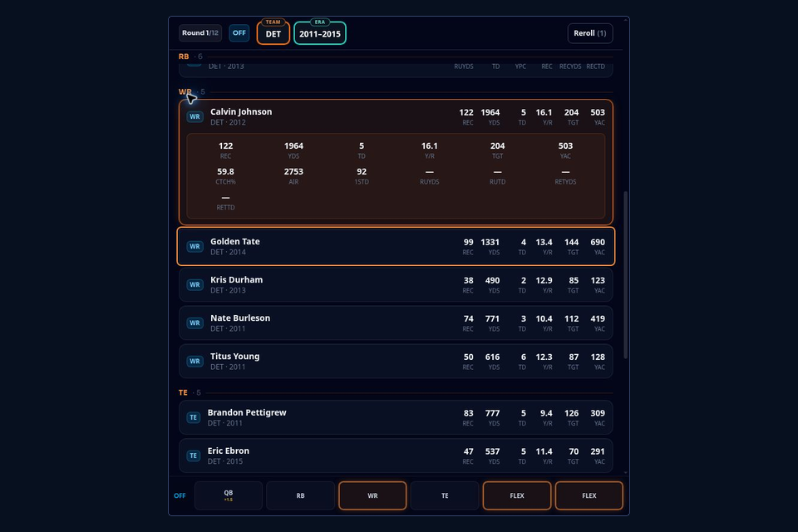Collapse the expanded Calvin Johnson card
The width and height of the screenshot is (798, 532).
pyautogui.click(x=396, y=116)
